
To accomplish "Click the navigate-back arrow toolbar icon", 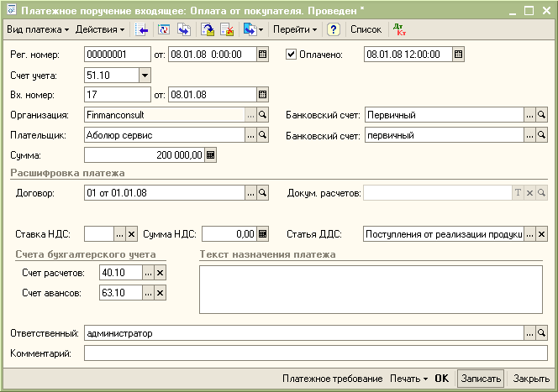I will coord(142,29).
